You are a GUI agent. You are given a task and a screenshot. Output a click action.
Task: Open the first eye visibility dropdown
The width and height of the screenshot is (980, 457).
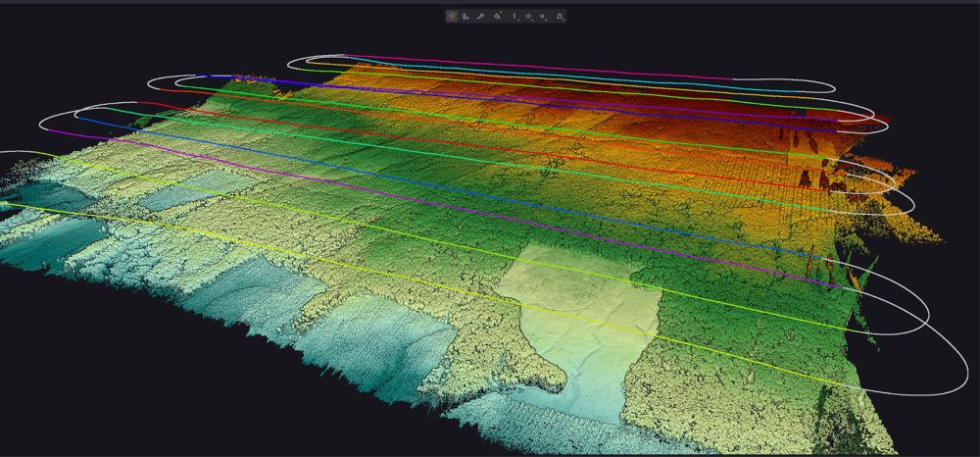tap(529, 16)
